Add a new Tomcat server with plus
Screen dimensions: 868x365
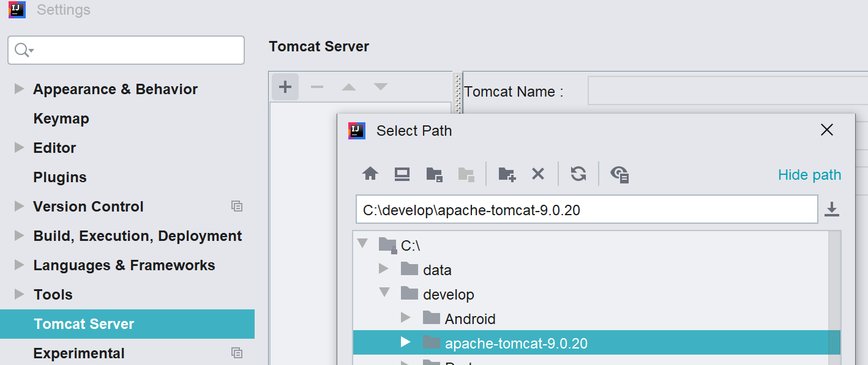coord(285,87)
